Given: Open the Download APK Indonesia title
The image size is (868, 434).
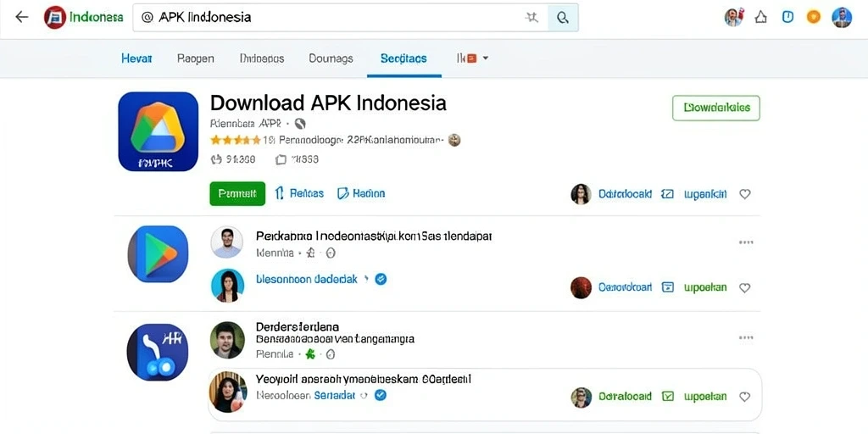Looking at the screenshot, I should (328, 103).
